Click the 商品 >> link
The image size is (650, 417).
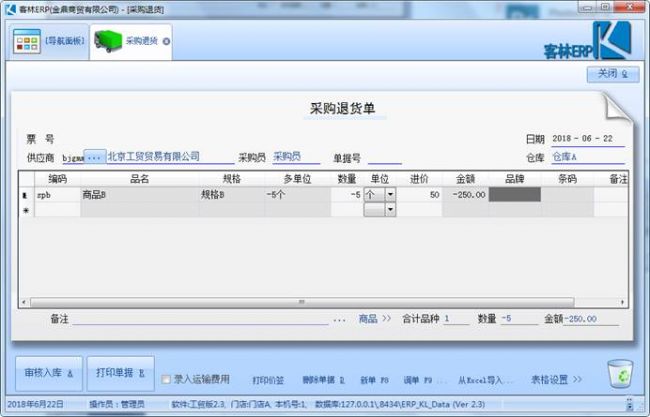pos(375,319)
